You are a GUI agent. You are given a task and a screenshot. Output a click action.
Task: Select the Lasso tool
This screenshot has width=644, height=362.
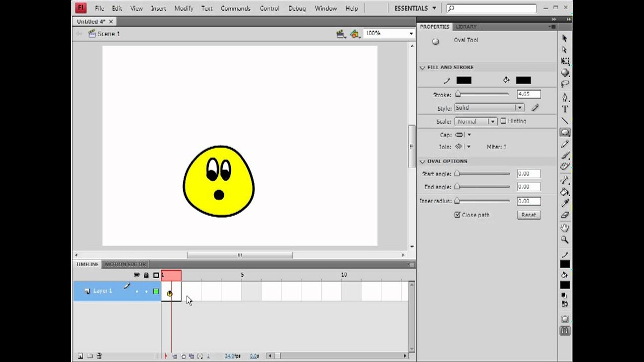(565, 84)
